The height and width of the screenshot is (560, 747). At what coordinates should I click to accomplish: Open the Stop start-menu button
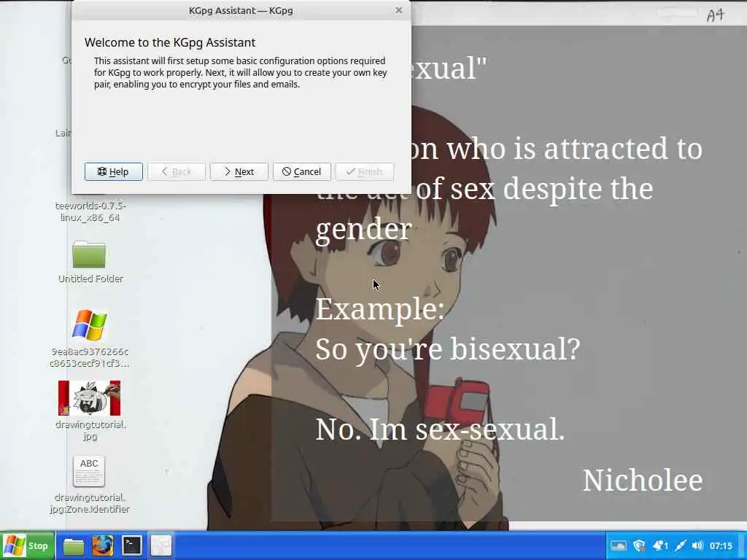tap(27, 545)
